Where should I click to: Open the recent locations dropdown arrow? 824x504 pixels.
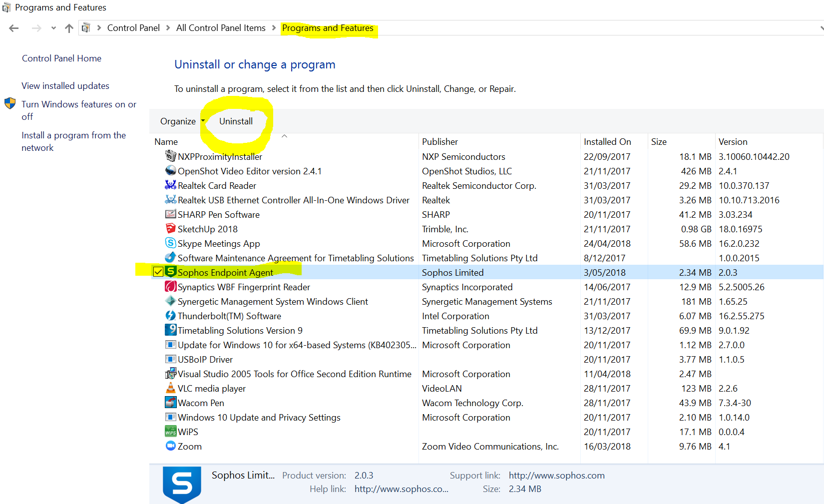coord(53,28)
